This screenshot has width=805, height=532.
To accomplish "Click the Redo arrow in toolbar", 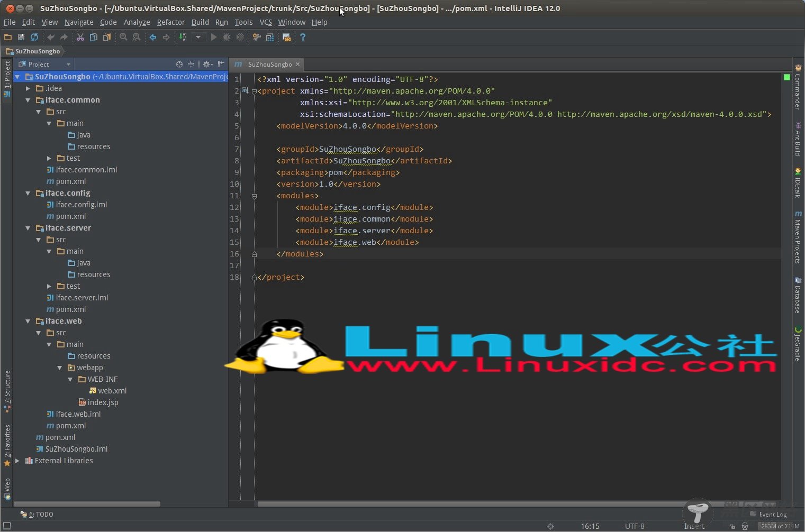I will click(x=64, y=37).
